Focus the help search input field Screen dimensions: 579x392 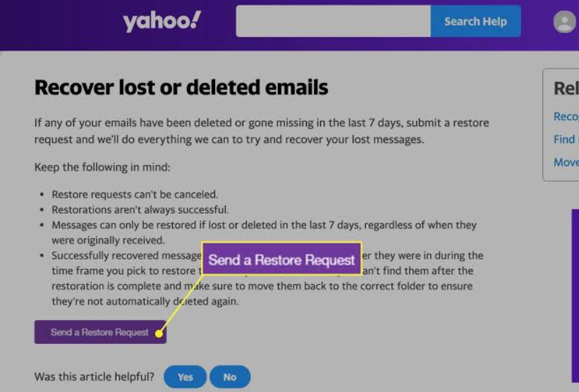click(333, 21)
